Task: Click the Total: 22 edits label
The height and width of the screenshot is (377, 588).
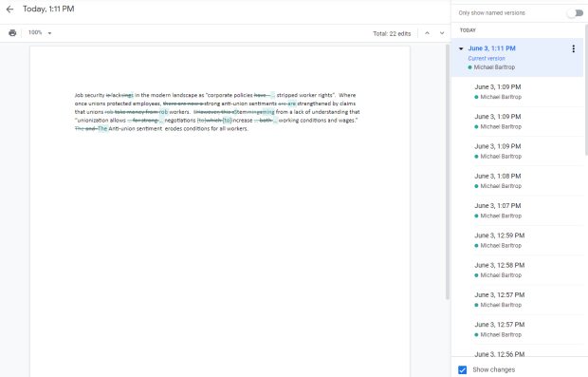Action: coord(392,33)
